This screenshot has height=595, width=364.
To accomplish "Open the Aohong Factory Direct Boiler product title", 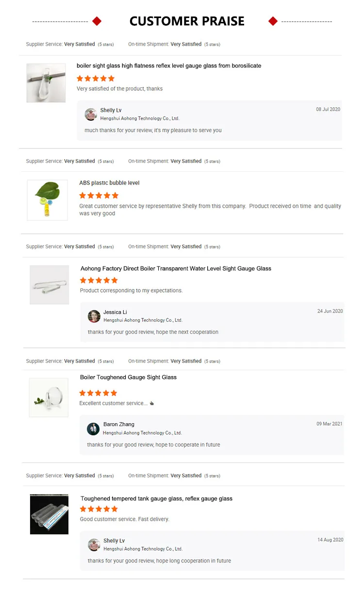I will 176,268.
